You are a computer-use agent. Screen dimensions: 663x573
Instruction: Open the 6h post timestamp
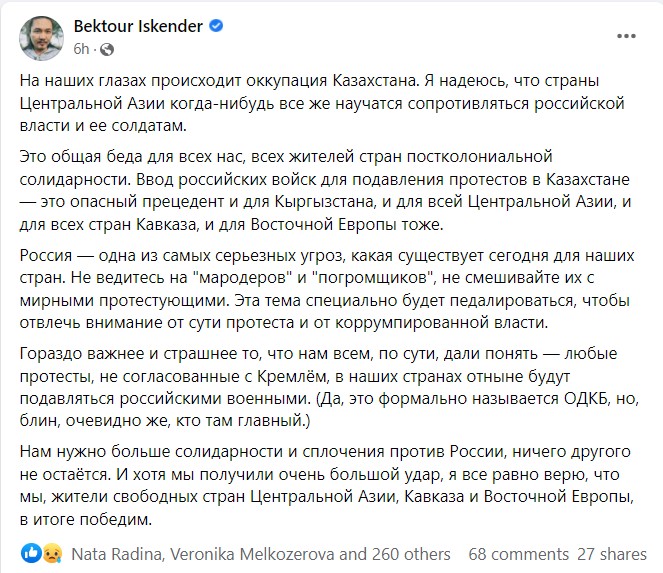(x=81, y=49)
